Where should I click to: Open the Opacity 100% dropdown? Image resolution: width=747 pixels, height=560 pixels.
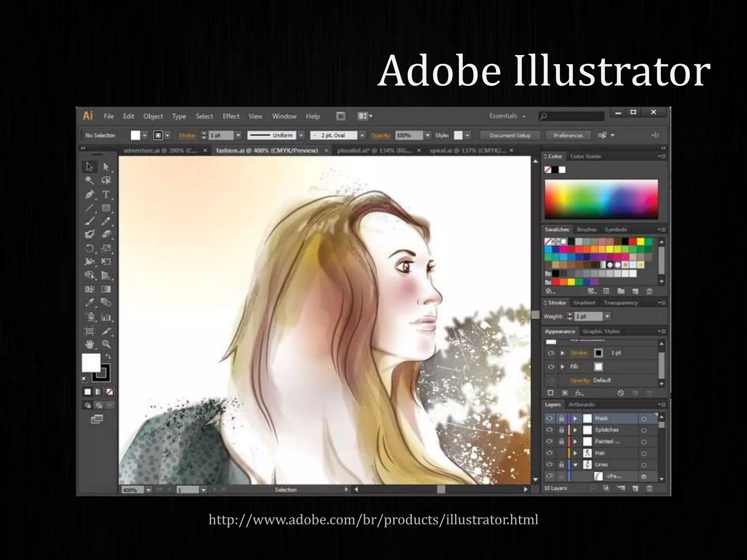click(428, 135)
